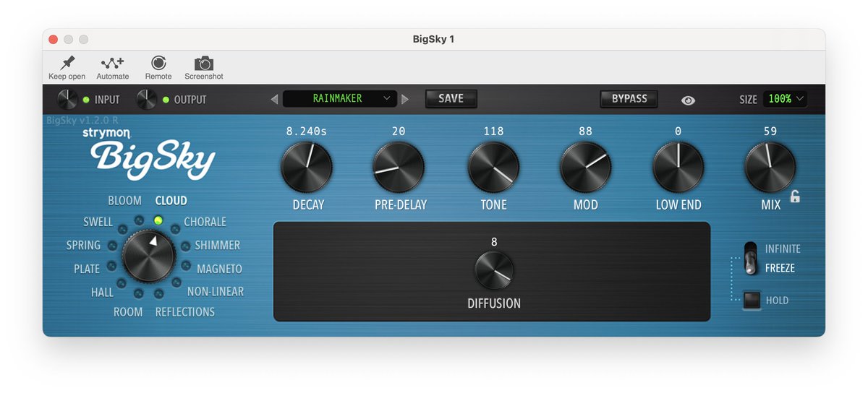
Task: Click the Low End knob
Action: [x=678, y=168]
